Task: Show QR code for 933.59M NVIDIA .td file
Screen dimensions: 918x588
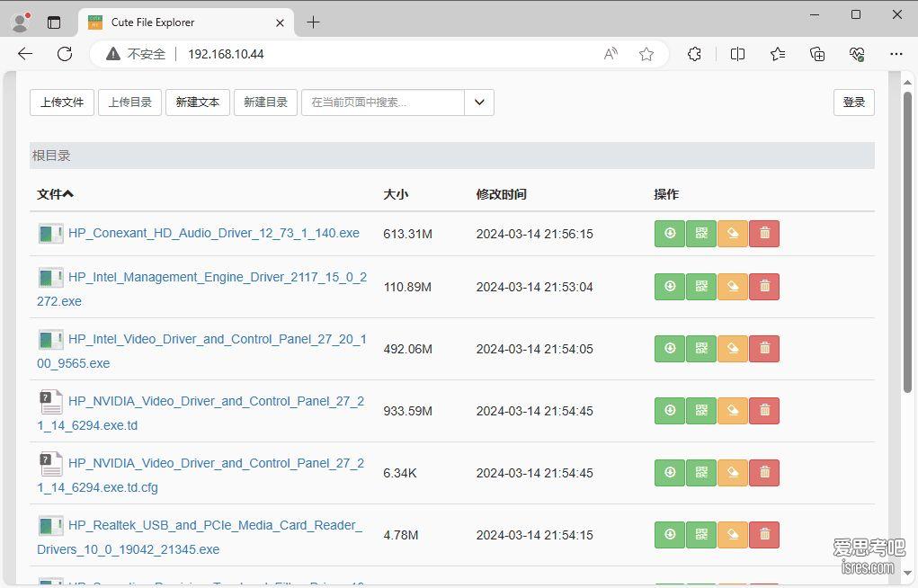Action: click(701, 411)
